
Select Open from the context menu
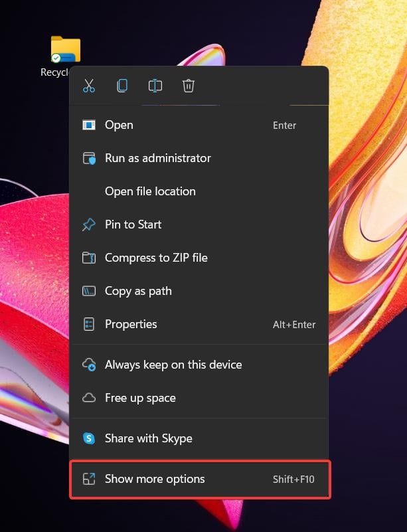tap(199, 126)
